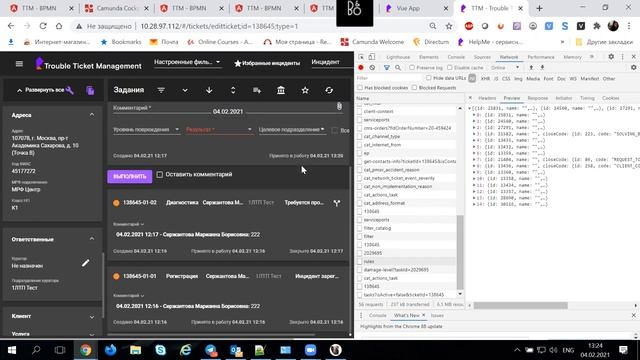Tick the checkbox beside the cat_channel_type request

[x=360, y=136]
